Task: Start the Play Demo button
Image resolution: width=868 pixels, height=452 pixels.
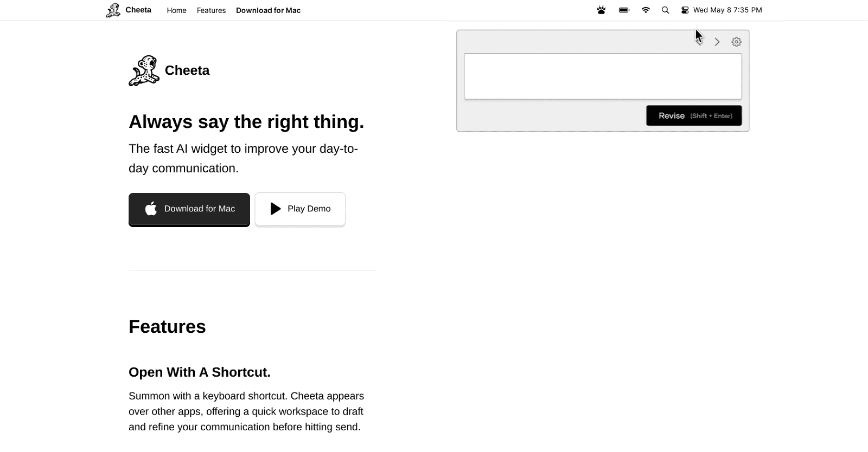Action: tap(300, 209)
